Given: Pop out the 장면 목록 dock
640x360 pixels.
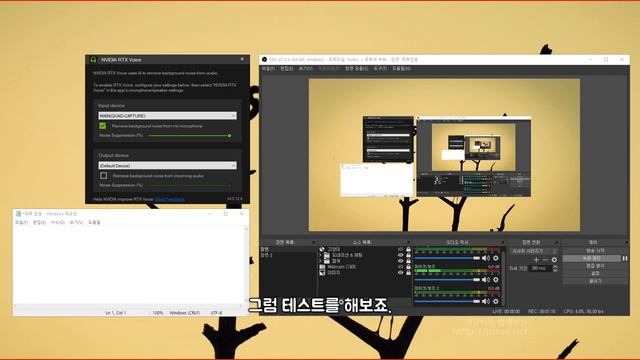Looking at the screenshot, I should tap(313, 242).
